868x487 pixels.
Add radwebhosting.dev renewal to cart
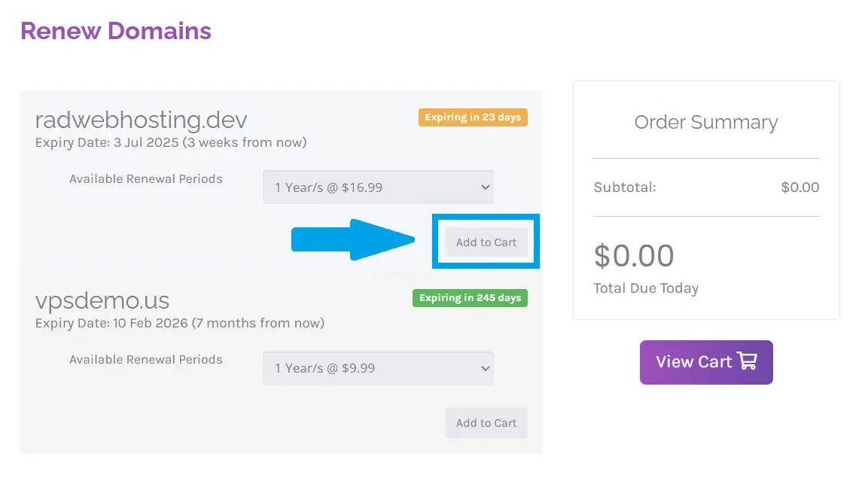tap(486, 242)
